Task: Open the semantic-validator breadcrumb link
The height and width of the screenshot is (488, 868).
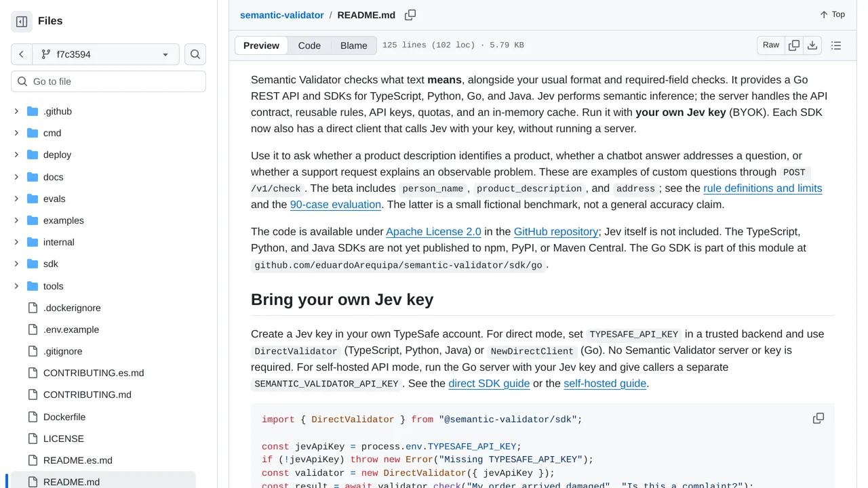Action: pos(282,15)
